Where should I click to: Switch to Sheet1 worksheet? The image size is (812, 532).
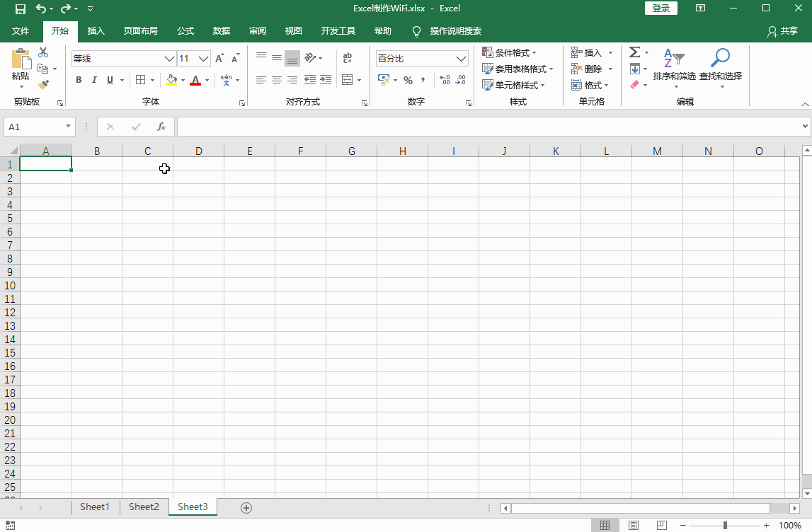pyautogui.click(x=95, y=507)
